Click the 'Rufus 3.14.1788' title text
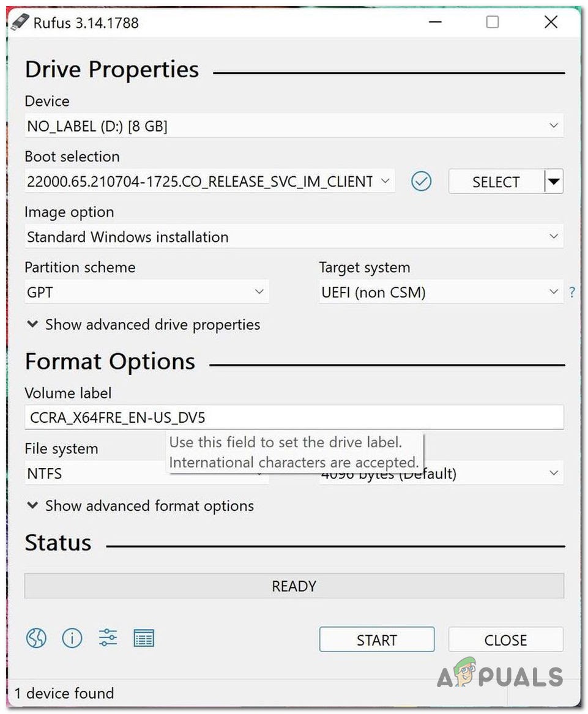 click(x=86, y=23)
